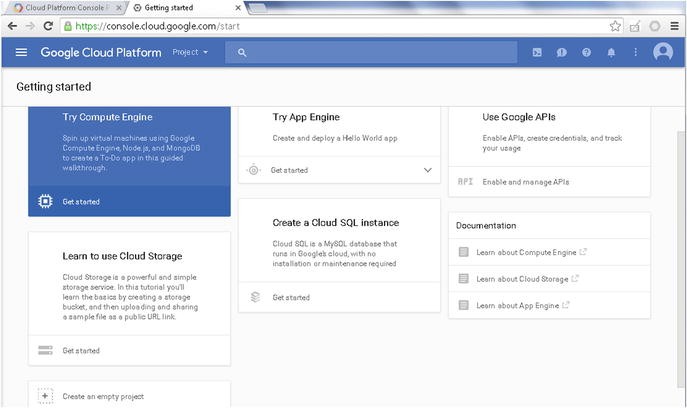687x408 pixels.
Task: Click the search magnifier icon
Action: click(242, 53)
